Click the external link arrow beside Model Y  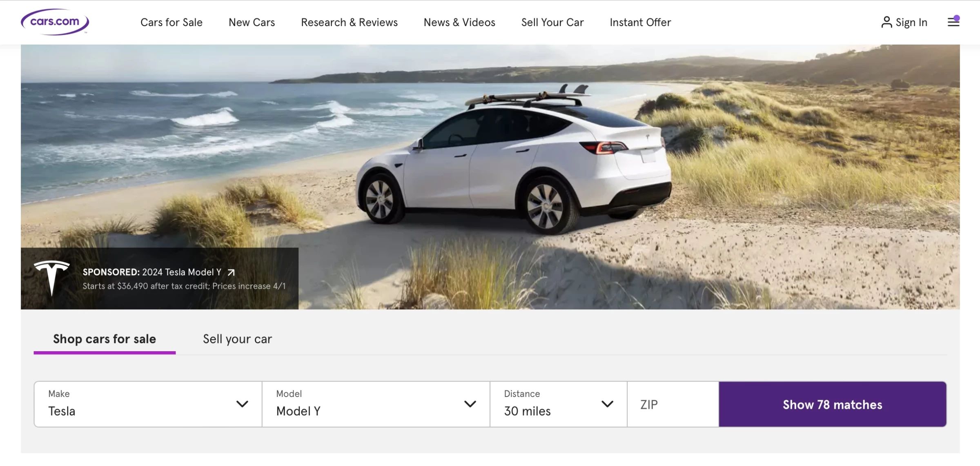point(231,272)
